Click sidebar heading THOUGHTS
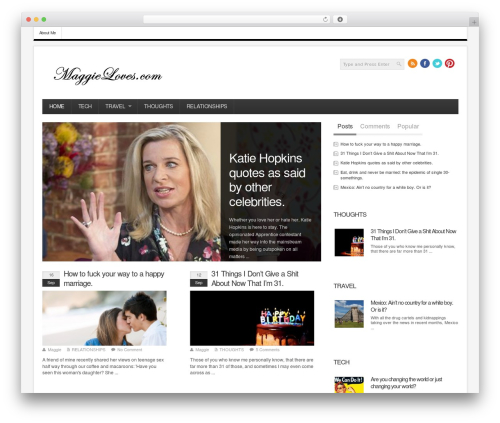Screen dimensions: 500x423 point(350,215)
